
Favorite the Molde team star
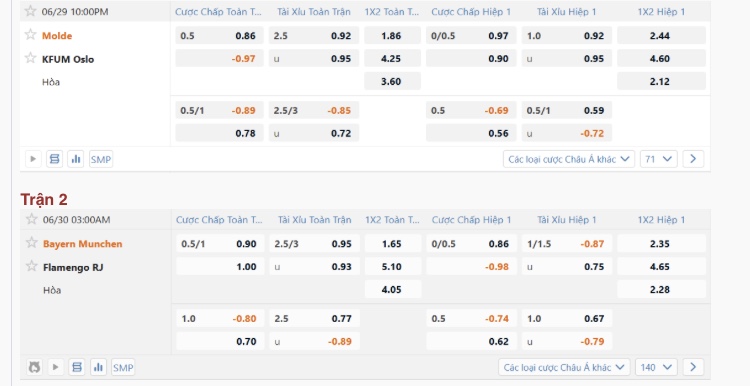[x=31, y=34]
